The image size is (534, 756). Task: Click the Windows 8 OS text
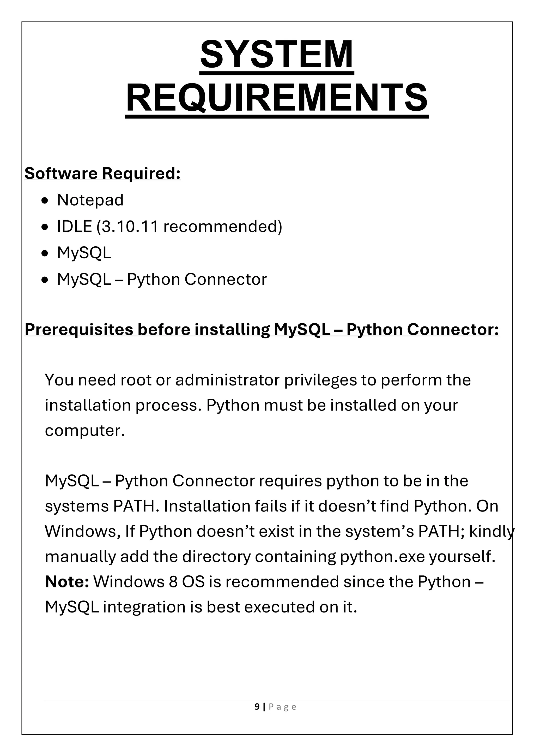149,582
